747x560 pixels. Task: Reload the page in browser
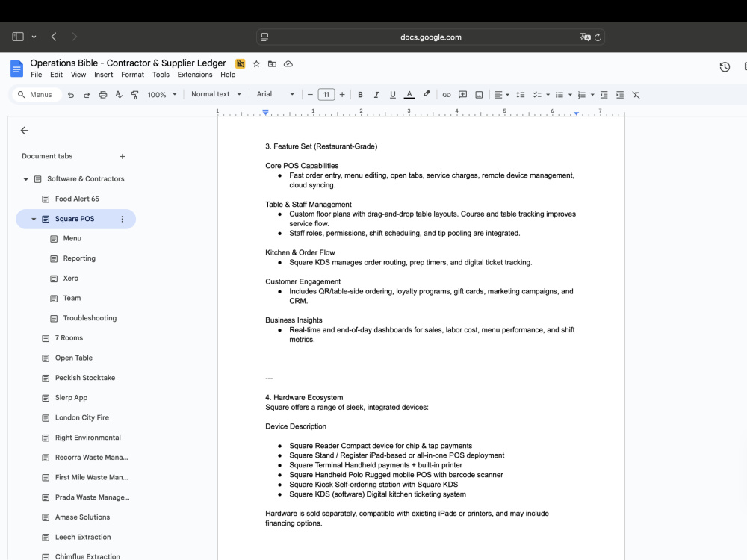[598, 37]
